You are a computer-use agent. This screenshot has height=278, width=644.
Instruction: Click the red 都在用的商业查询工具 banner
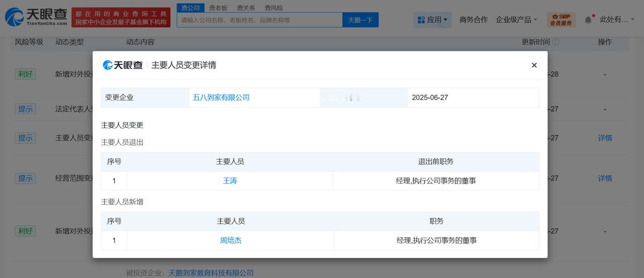pyautogui.click(x=121, y=17)
